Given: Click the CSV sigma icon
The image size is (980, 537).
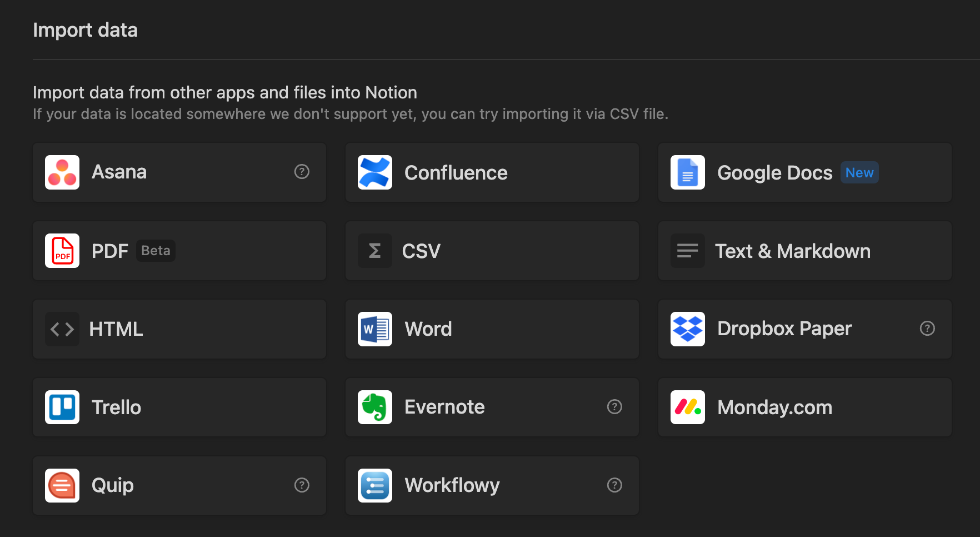Looking at the screenshot, I should (x=375, y=251).
